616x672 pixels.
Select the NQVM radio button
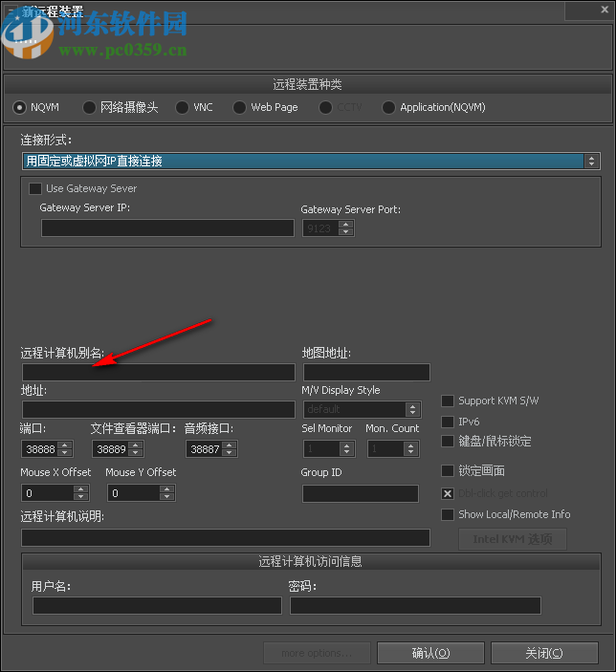19,107
